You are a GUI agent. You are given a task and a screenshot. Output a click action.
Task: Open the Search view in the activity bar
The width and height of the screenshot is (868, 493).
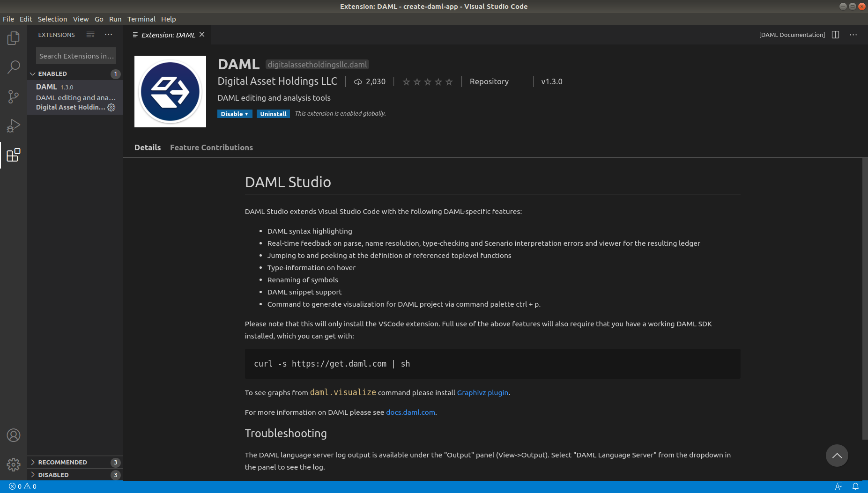[x=14, y=67]
